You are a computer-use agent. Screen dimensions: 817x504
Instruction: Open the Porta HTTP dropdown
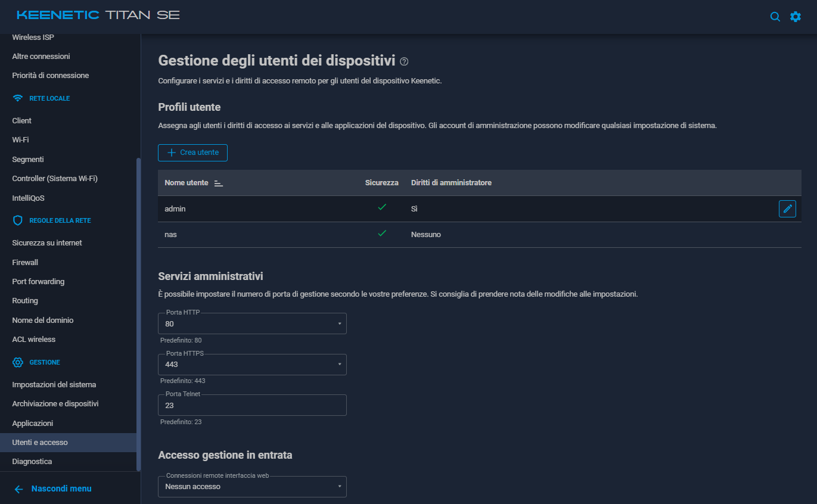click(252, 323)
